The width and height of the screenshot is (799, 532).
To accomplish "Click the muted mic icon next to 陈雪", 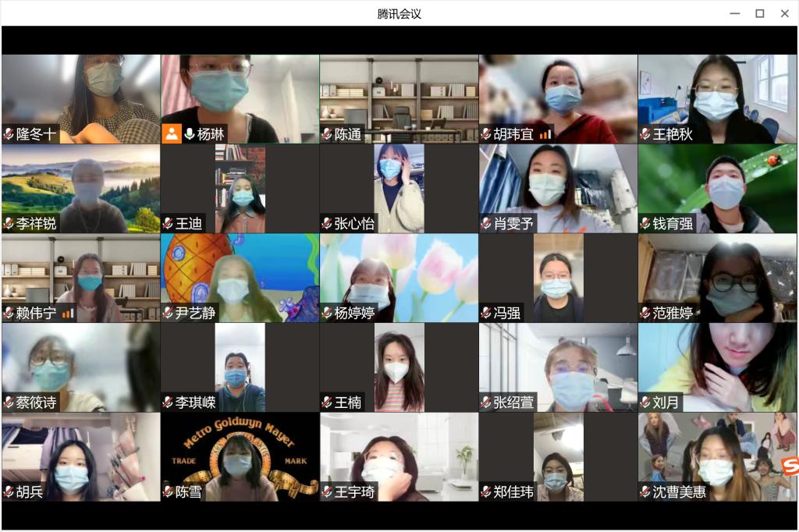I will [x=168, y=492].
